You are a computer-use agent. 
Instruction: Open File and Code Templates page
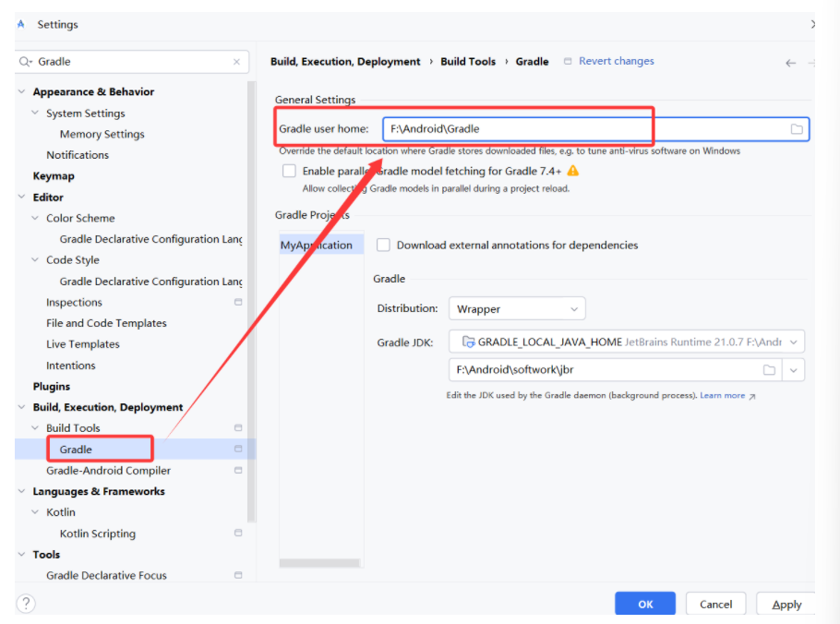tap(106, 323)
